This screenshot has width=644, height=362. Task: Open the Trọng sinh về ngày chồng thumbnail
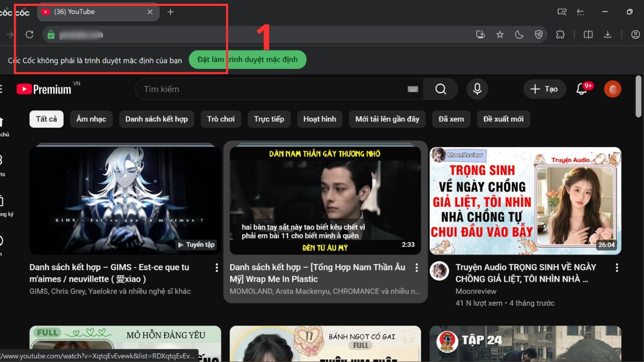(x=525, y=201)
